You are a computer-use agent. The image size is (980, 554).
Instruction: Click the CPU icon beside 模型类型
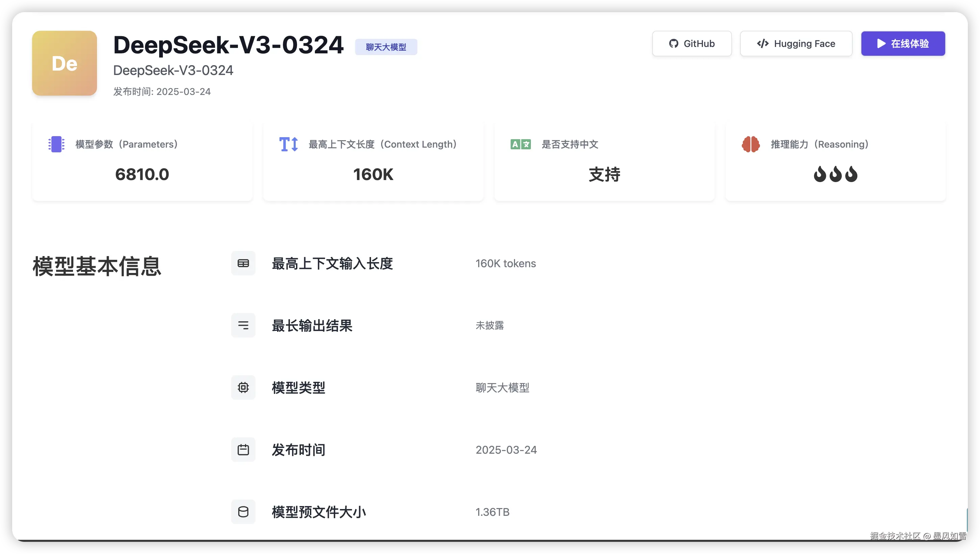click(243, 387)
